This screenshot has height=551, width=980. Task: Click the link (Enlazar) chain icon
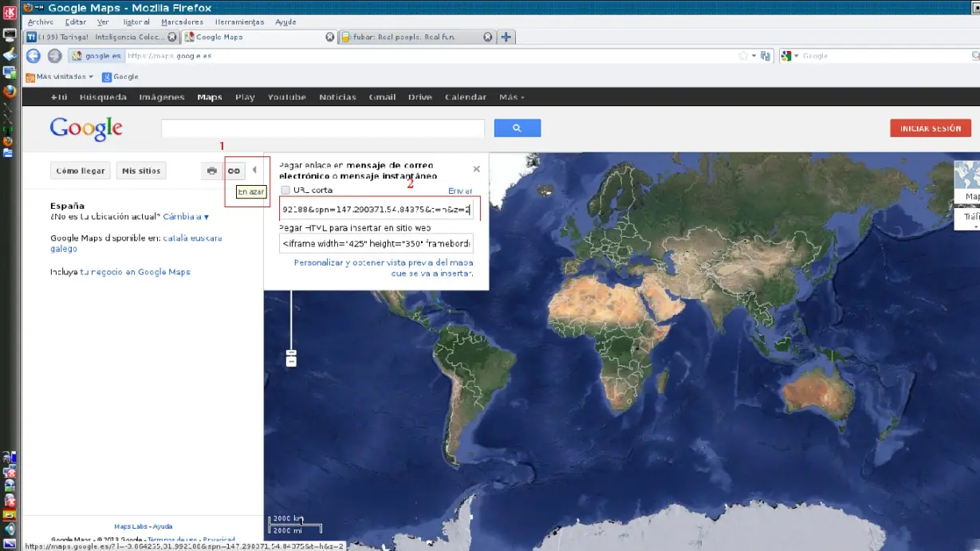pos(234,171)
